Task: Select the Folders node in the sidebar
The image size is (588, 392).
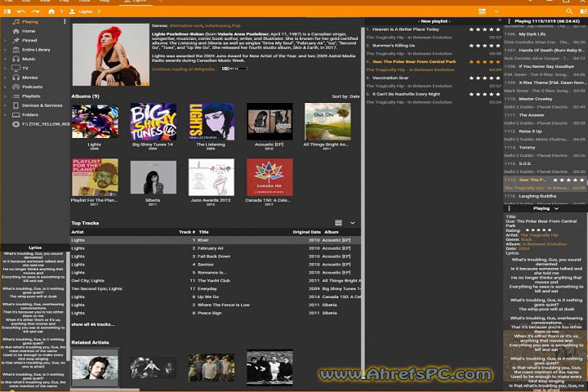Action: tap(30, 115)
